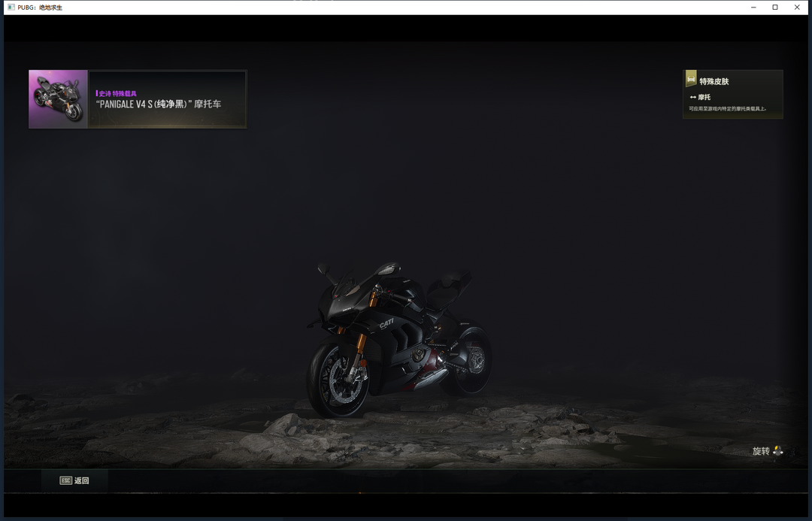The width and height of the screenshot is (812, 521).
Task: Click the 摩托 vehicle type label
Action: click(704, 97)
